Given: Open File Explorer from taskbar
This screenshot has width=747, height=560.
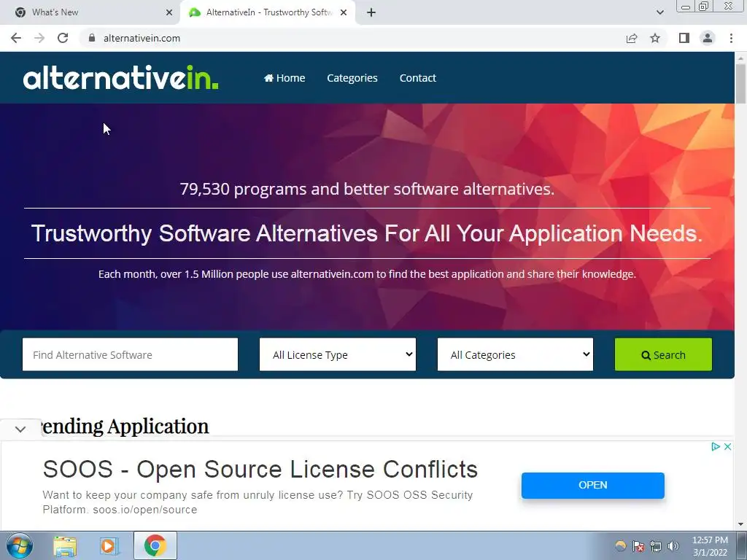Looking at the screenshot, I should [x=65, y=545].
